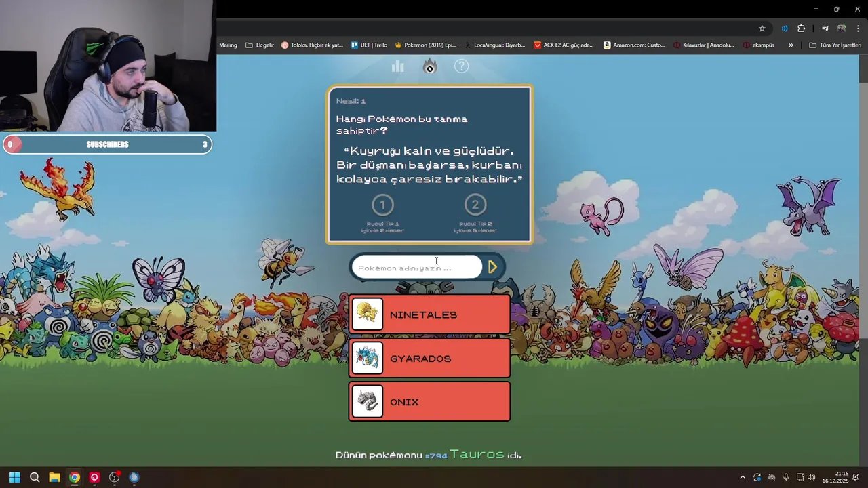Screen dimensions: 868x488
Task: Open the Tüm Yer İşaretleri folder
Action: (x=835, y=45)
